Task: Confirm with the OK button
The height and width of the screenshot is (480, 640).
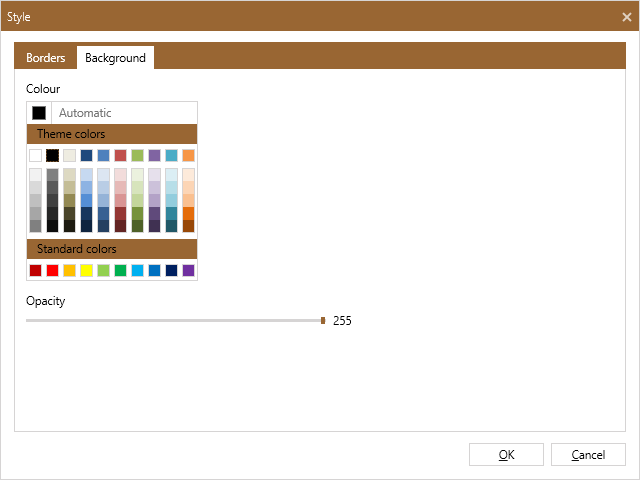Action: click(506, 454)
